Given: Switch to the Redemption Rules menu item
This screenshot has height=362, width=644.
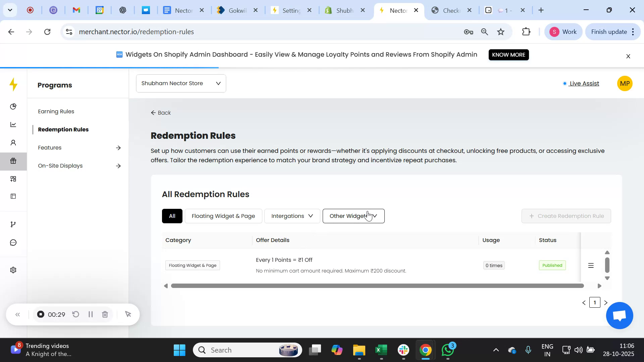Looking at the screenshot, I should click(x=63, y=129).
